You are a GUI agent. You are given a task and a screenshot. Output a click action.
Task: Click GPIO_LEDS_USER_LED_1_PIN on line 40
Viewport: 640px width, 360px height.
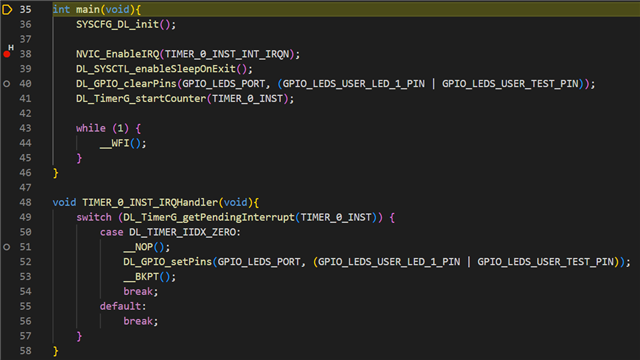(x=354, y=84)
